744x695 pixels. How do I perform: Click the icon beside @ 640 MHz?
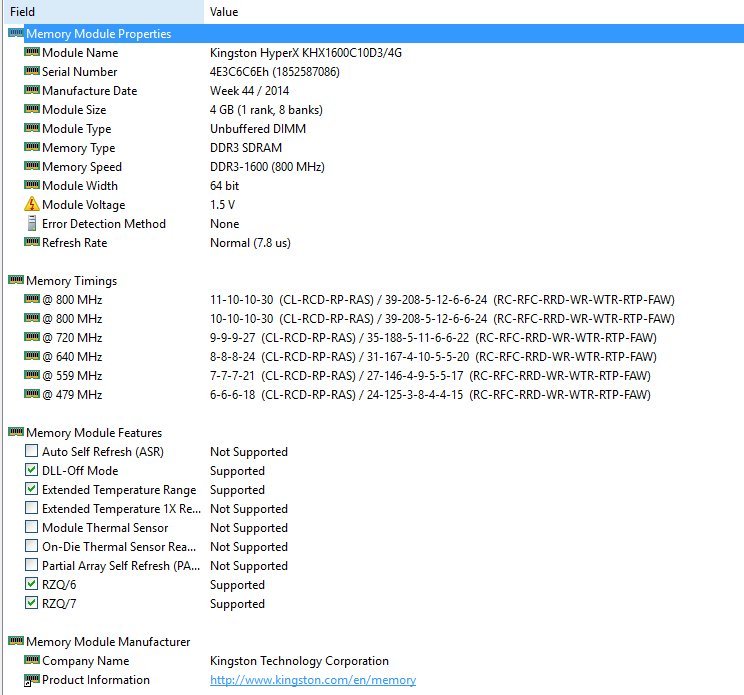(32, 355)
